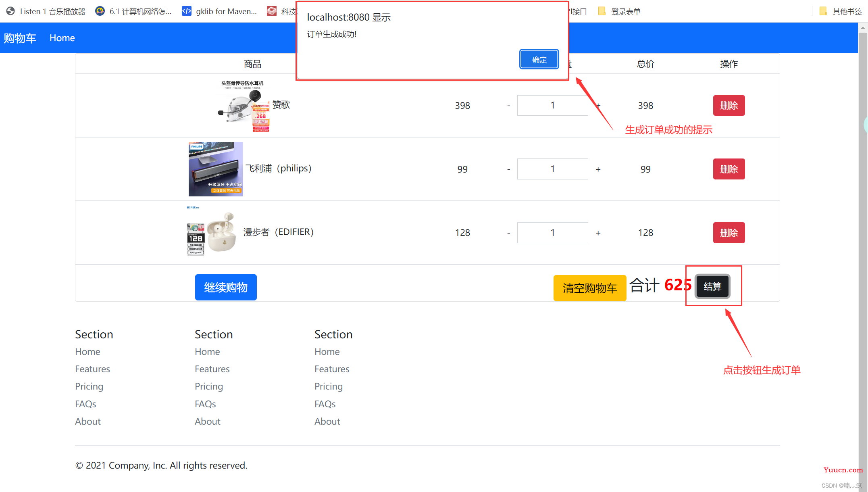The height and width of the screenshot is (492, 868).
Task: Click the 商品 column header
Action: tap(252, 64)
